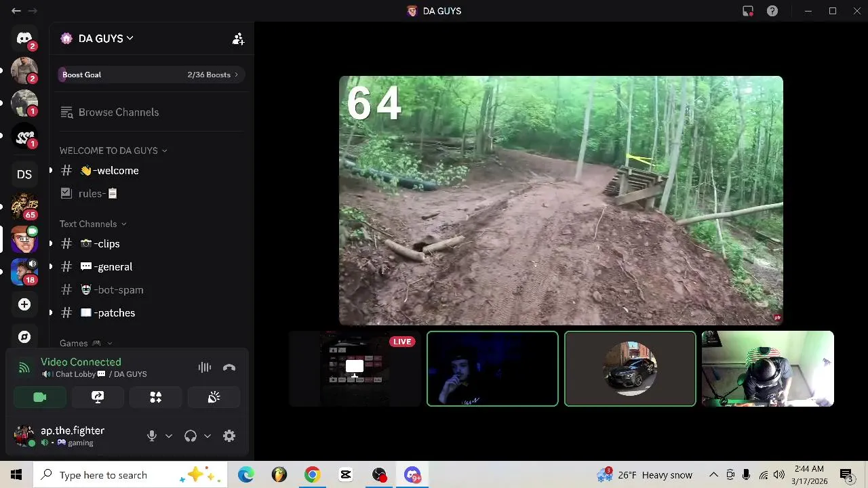The image size is (868, 488).
Task: Open the Discover servers compass icon
Action: [x=24, y=337]
